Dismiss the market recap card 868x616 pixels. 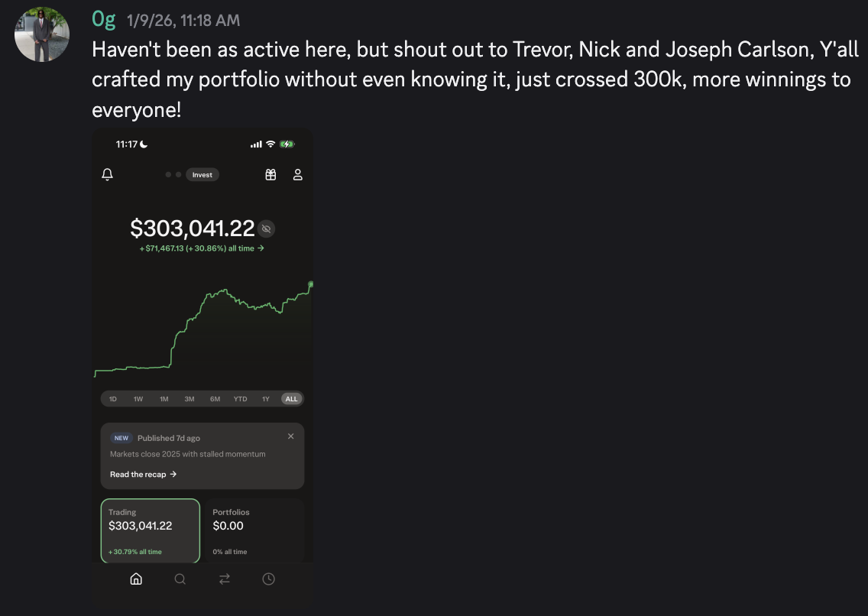coord(290,436)
